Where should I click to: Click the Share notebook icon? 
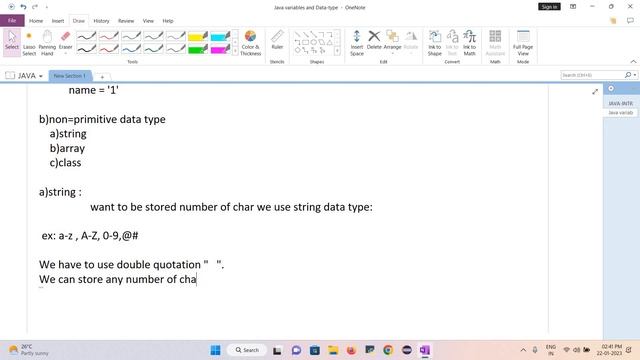613,20
